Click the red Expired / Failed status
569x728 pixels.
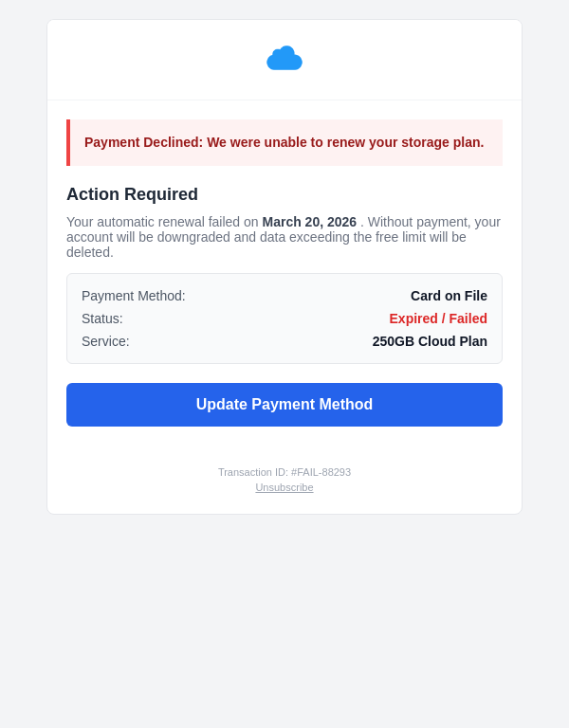[438, 318]
